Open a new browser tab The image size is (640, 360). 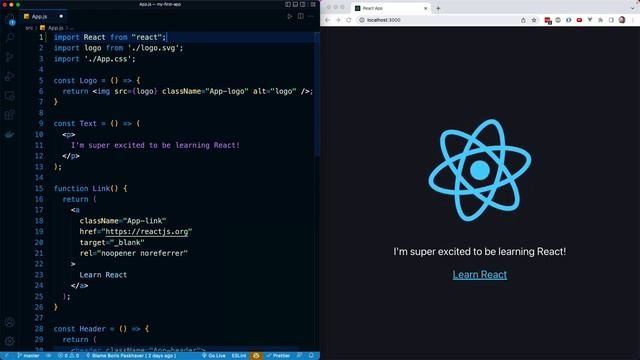click(438, 8)
